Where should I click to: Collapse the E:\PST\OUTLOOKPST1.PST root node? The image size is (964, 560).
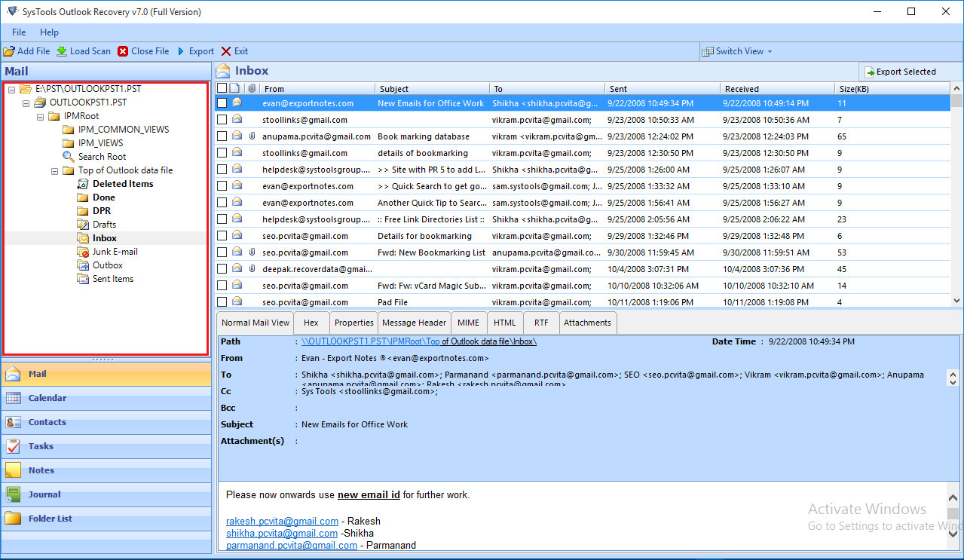[x=11, y=89]
